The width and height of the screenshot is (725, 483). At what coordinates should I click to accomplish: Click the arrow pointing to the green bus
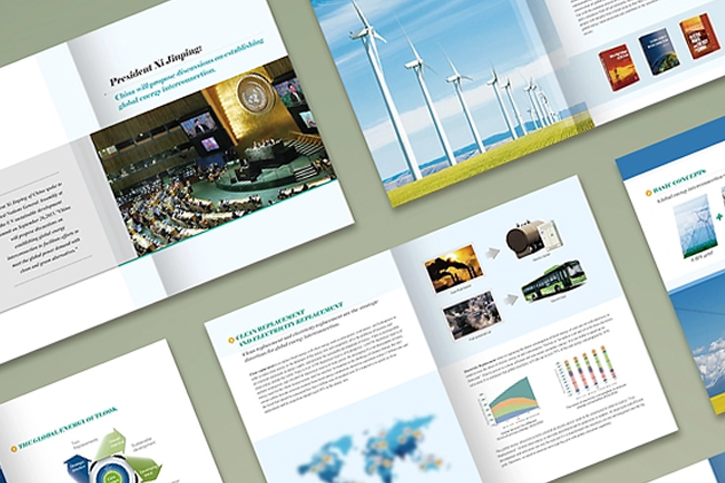(x=510, y=299)
